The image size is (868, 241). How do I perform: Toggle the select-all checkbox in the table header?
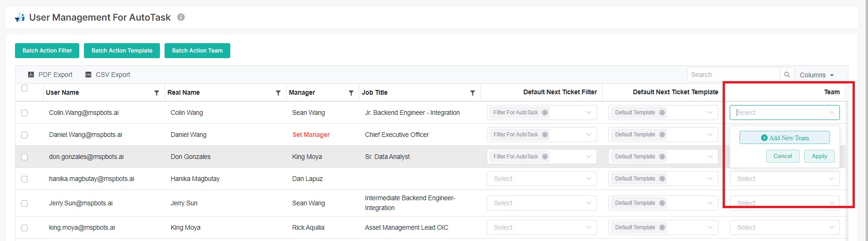click(x=24, y=88)
